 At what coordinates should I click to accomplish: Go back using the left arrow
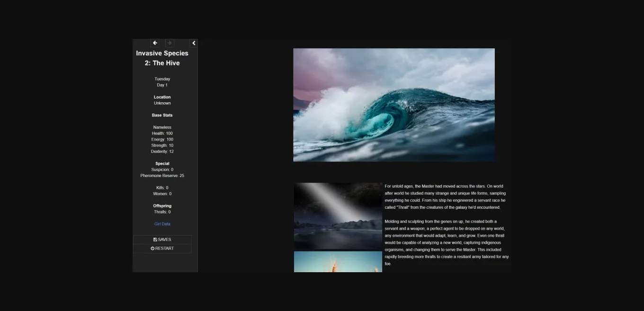[155, 43]
